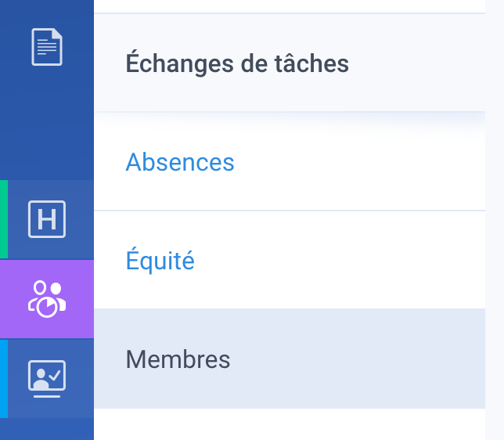Image resolution: width=504 pixels, height=440 pixels.
Task: Open the Équité link
Action: (x=160, y=260)
